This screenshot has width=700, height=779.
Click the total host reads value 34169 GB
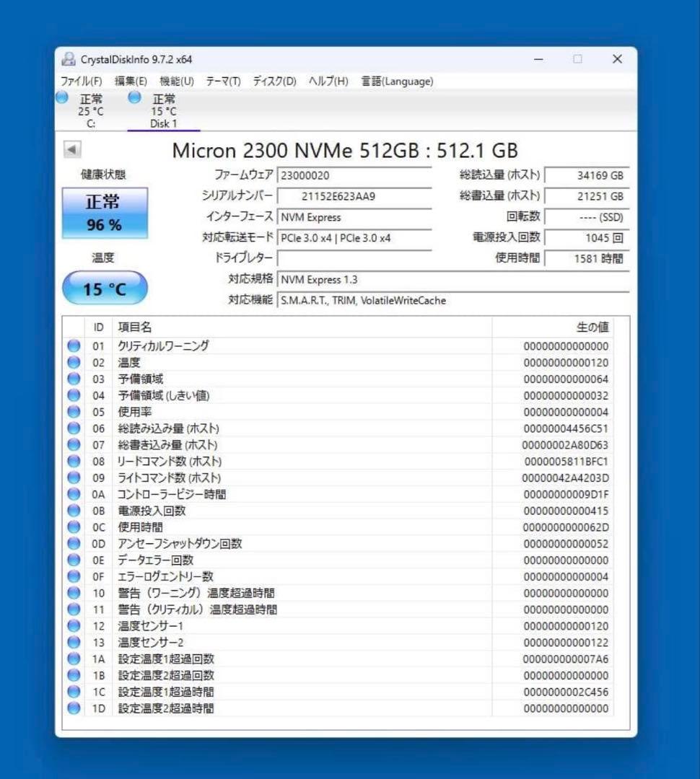(x=587, y=175)
